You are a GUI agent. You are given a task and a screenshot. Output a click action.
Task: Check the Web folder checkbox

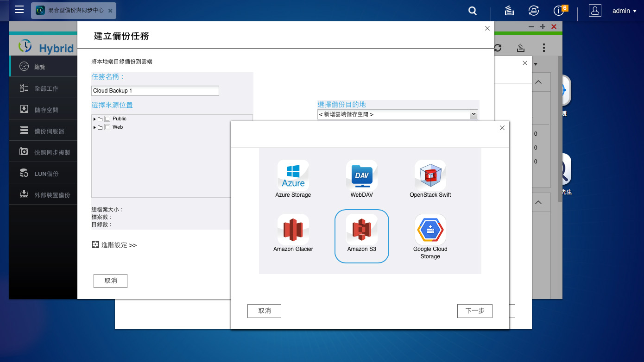tap(107, 127)
